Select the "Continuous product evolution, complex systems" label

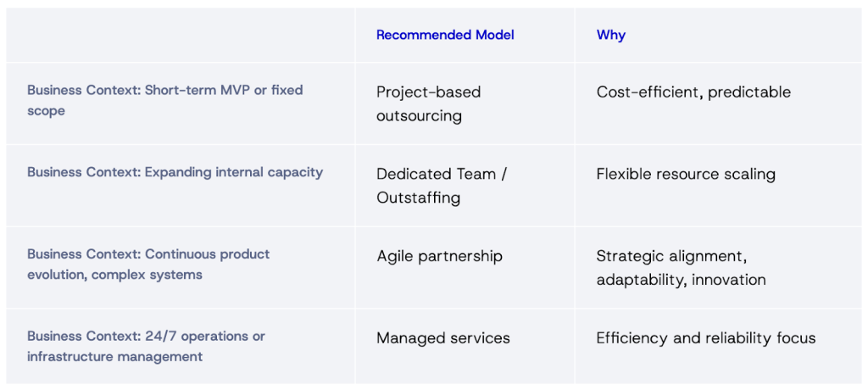[148, 264]
